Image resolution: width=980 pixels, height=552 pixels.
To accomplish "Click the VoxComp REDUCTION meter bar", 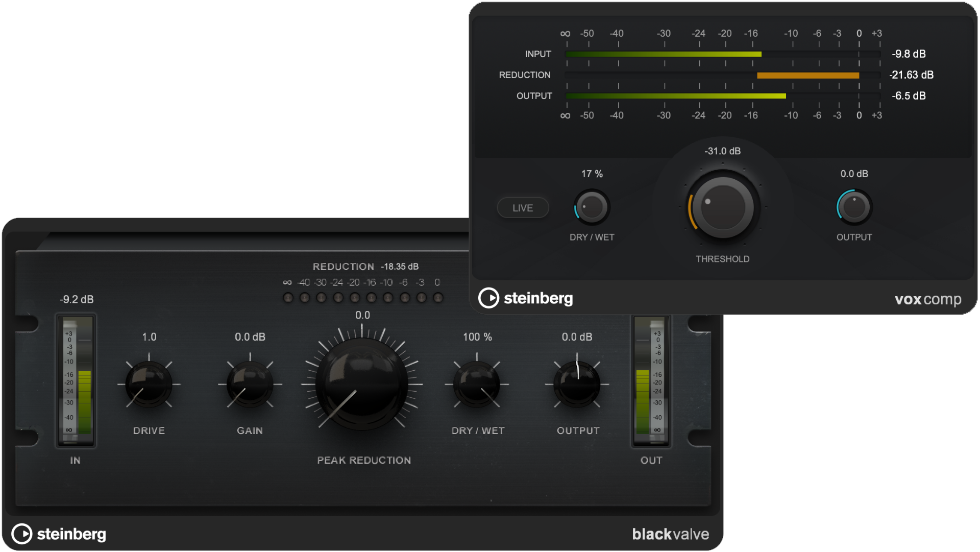I will [x=723, y=75].
